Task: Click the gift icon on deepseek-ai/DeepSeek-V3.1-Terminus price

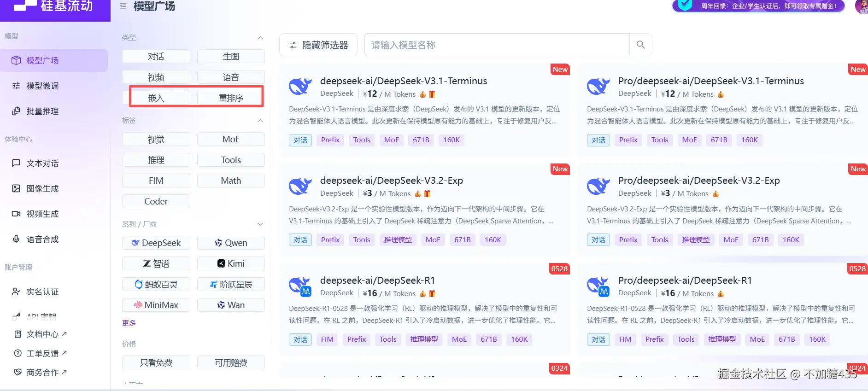Action: pyautogui.click(x=432, y=94)
